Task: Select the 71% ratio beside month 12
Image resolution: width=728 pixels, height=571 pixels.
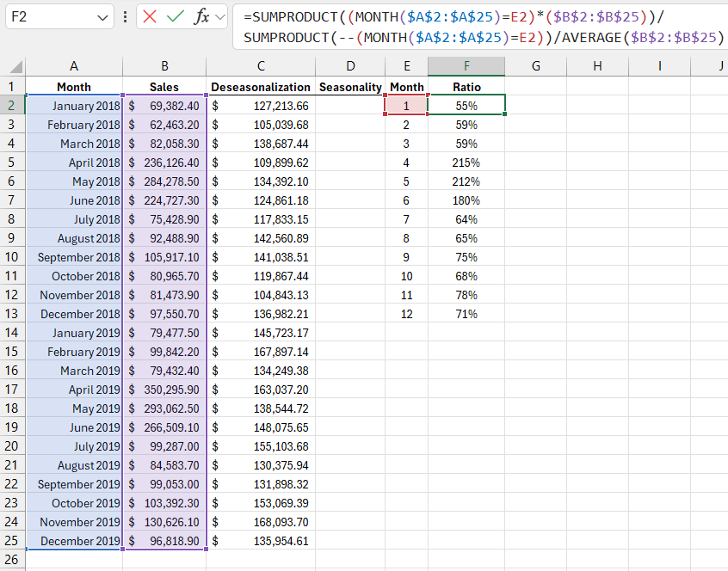Action: (x=466, y=314)
